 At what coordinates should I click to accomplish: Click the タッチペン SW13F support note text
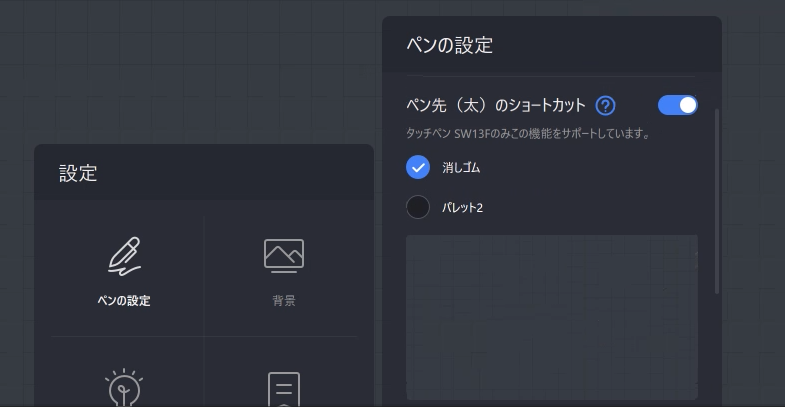tap(528, 133)
